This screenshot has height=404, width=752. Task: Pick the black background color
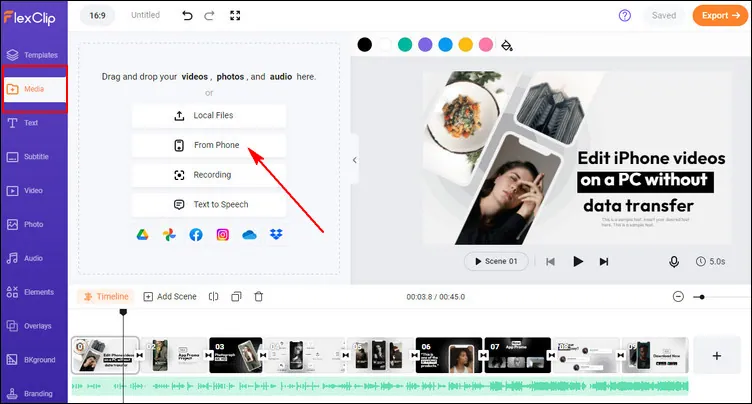click(364, 45)
